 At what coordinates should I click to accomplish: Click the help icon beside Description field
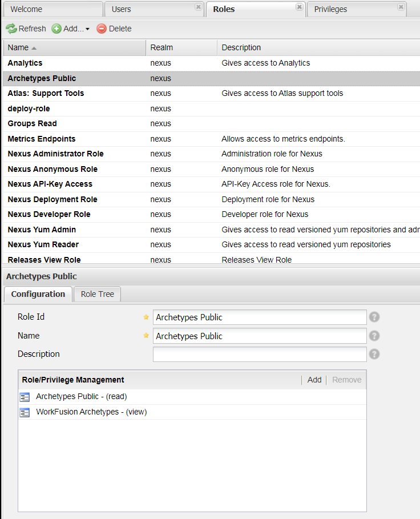click(374, 354)
